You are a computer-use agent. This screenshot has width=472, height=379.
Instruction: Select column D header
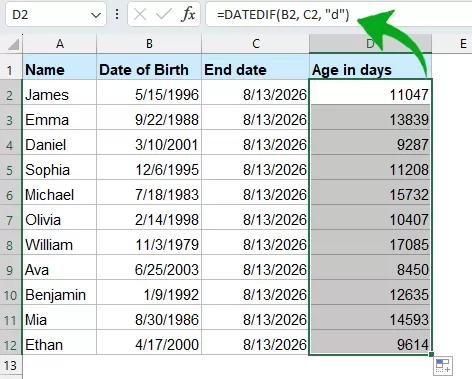(x=370, y=44)
